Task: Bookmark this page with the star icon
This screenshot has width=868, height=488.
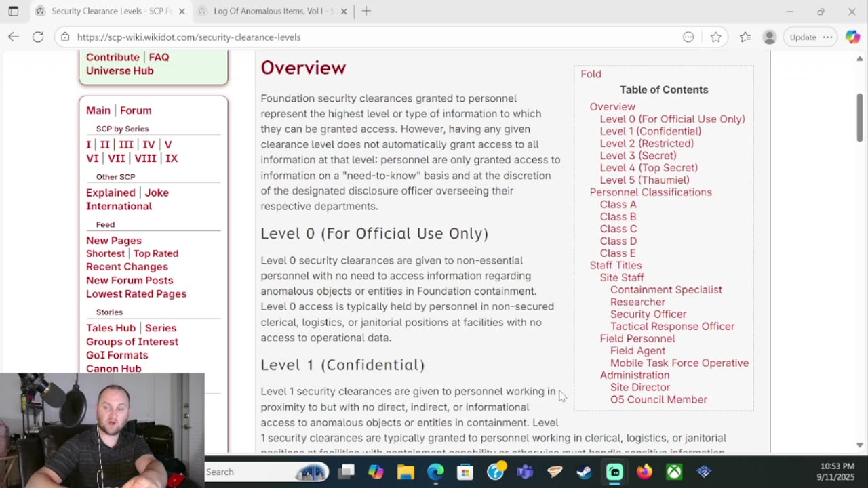Action: point(715,37)
